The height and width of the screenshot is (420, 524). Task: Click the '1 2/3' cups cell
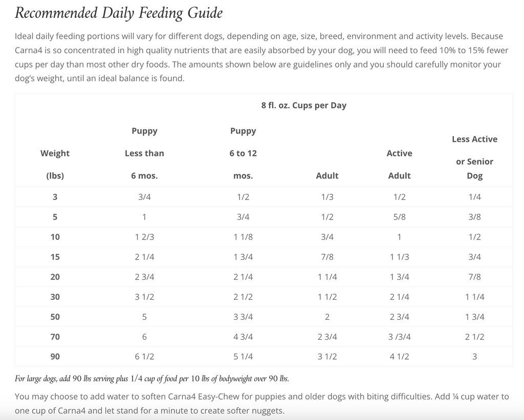click(x=144, y=237)
